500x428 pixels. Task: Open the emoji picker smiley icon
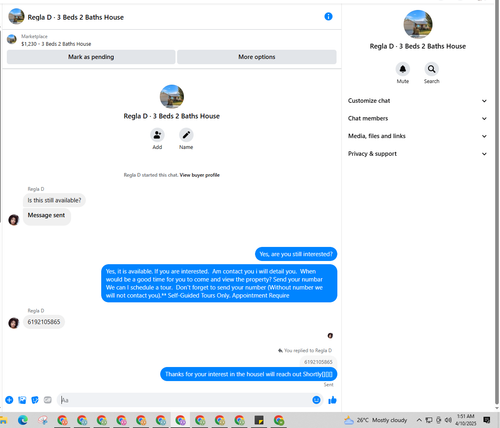click(x=316, y=400)
